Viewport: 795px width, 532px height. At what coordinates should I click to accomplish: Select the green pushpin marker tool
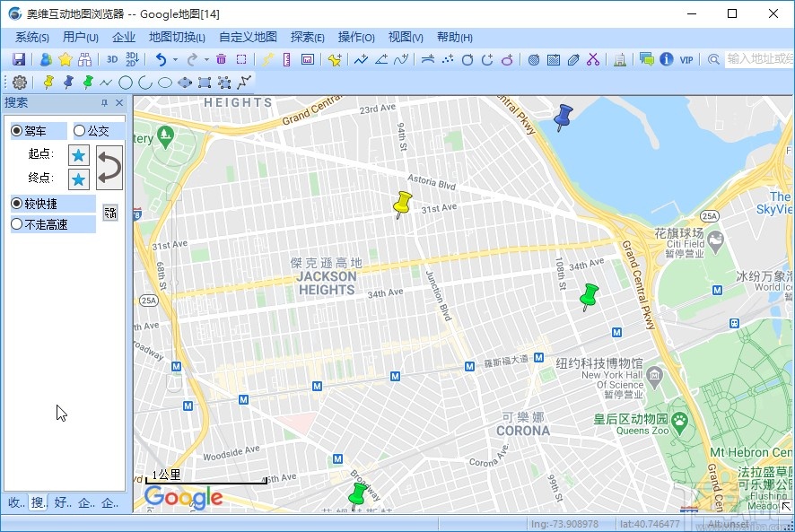point(87,82)
